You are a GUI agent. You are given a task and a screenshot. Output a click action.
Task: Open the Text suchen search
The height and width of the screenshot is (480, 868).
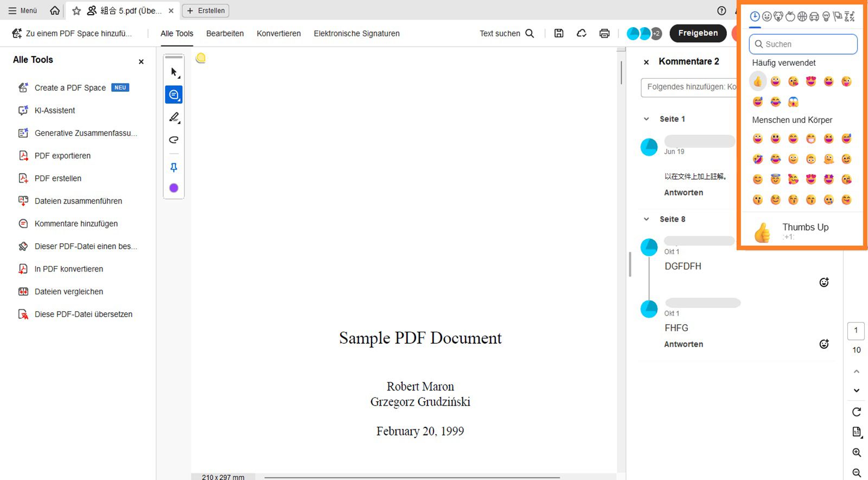point(507,33)
